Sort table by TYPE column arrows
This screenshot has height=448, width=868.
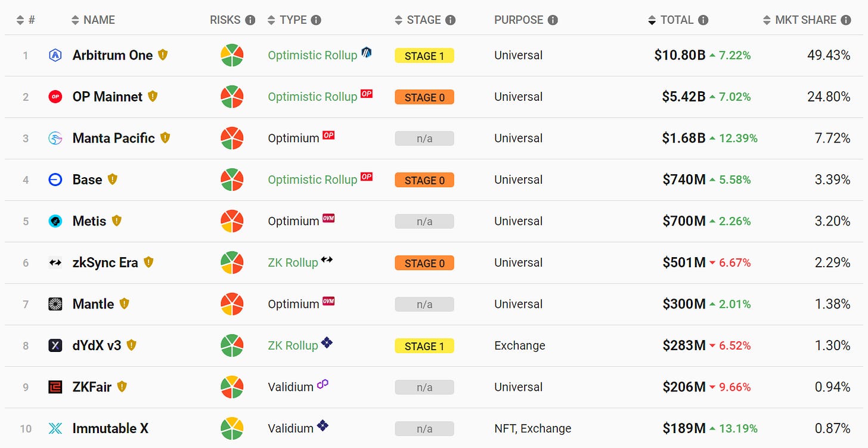click(x=272, y=20)
